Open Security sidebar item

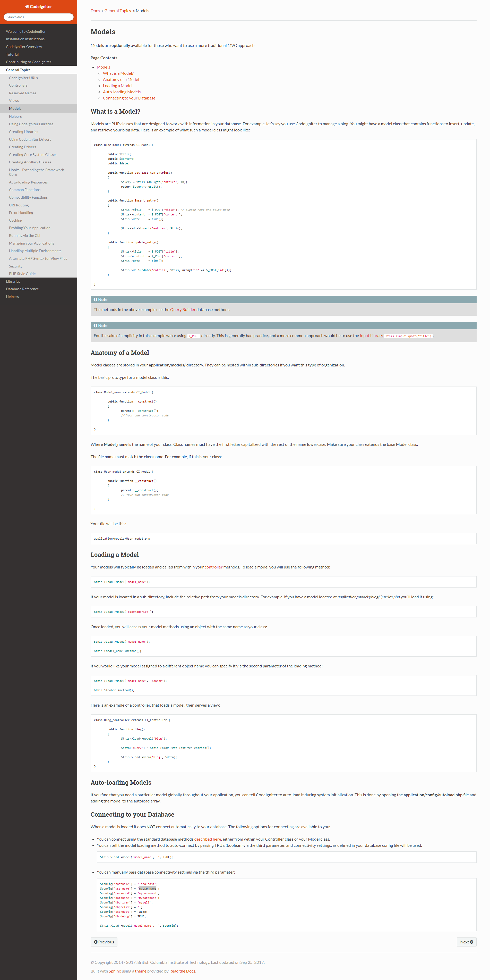click(38, 266)
